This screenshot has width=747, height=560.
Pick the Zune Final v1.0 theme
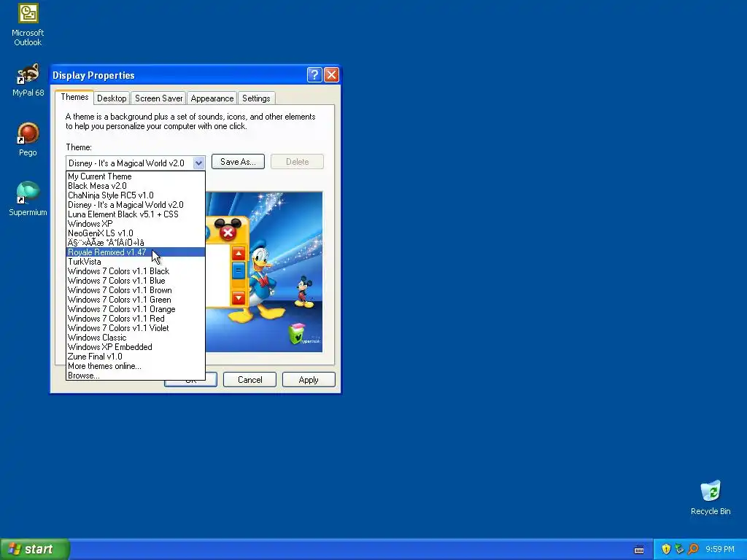click(x=135, y=357)
